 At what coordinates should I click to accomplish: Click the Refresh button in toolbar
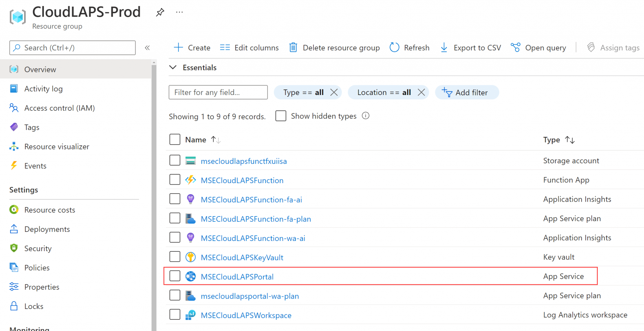point(409,48)
